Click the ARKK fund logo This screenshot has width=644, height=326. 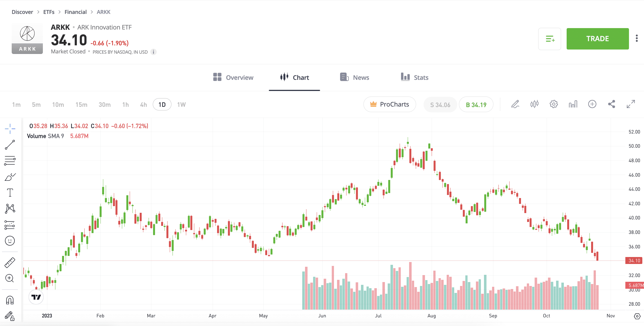[27, 39]
